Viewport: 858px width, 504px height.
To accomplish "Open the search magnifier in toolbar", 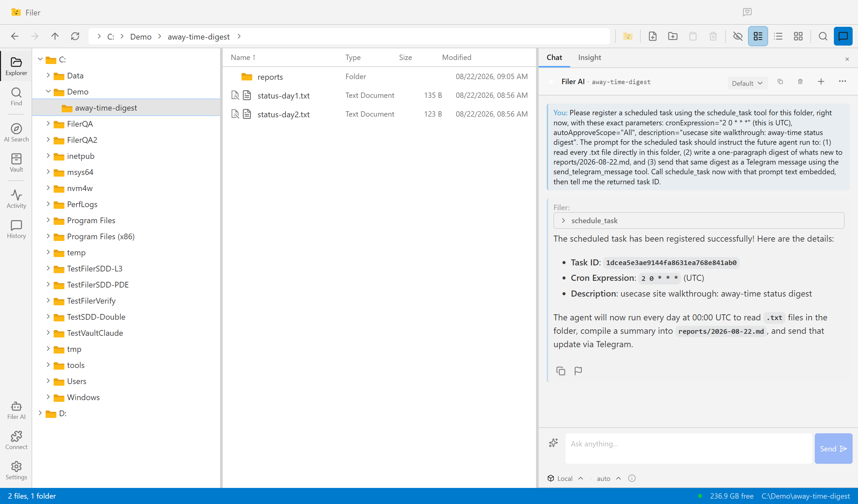I will tap(823, 37).
